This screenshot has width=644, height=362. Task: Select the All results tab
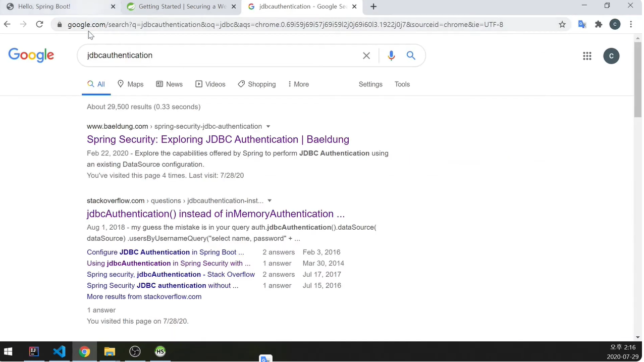tap(96, 84)
